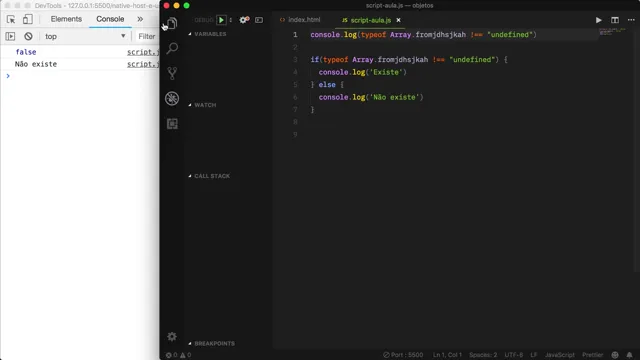Click the false console output
This screenshot has height=360, width=640.
(26, 52)
